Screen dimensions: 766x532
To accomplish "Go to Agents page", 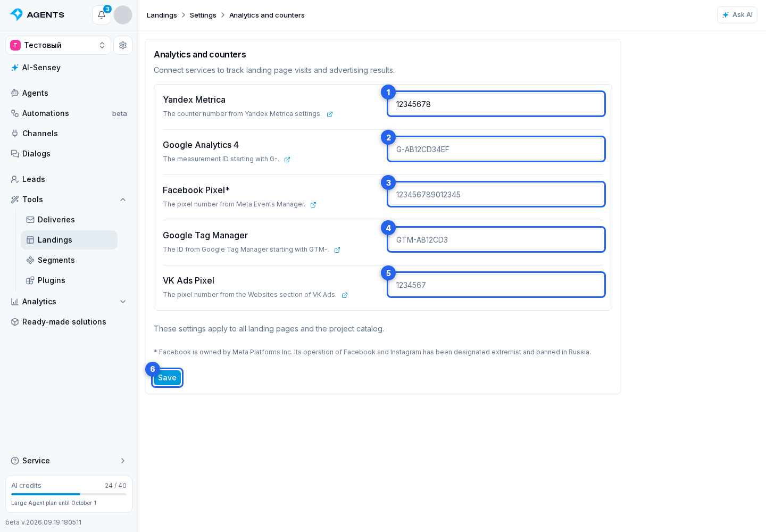I will 69,93.
